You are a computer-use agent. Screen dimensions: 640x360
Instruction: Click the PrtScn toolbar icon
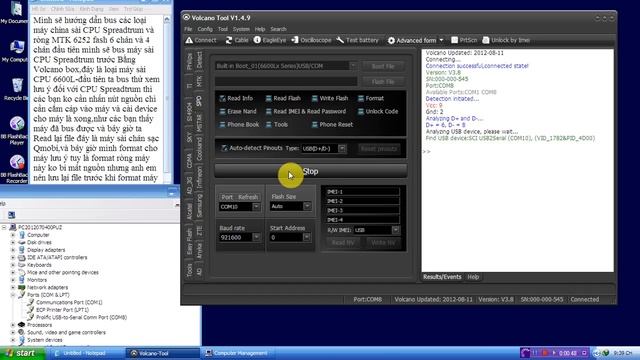(x=454, y=40)
